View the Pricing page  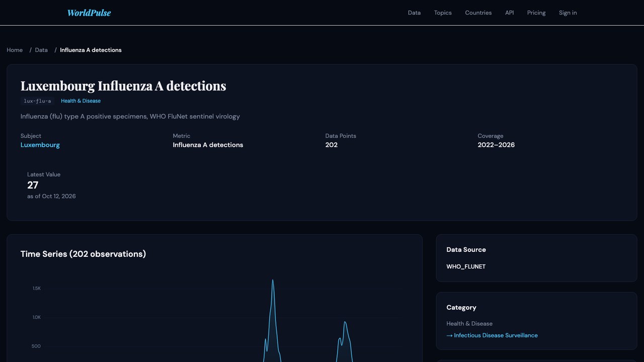[x=536, y=13]
